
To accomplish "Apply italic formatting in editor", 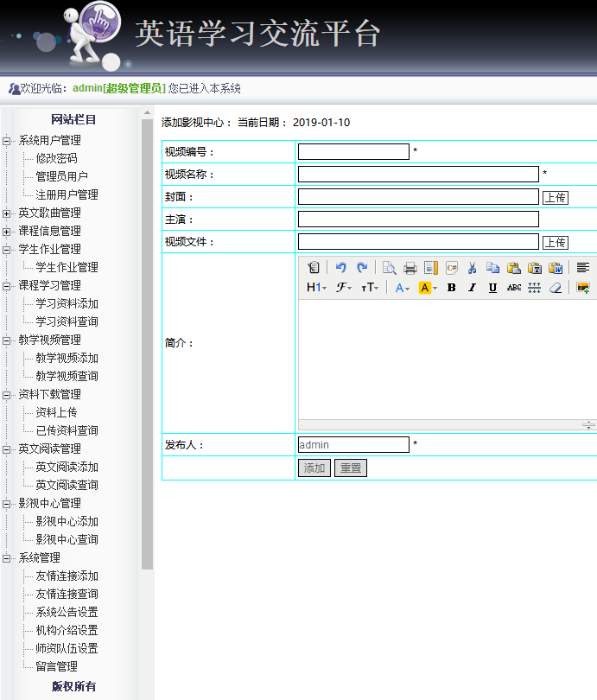I will coord(472,288).
